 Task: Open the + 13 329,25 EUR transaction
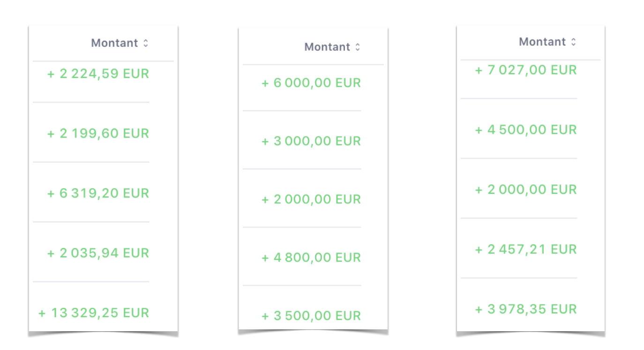point(94,312)
